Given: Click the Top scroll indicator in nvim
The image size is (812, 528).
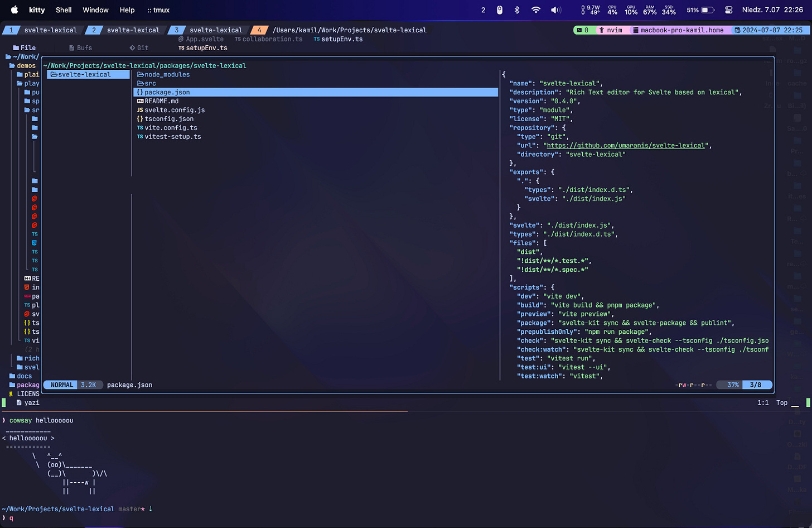Looking at the screenshot, I should (x=782, y=402).
